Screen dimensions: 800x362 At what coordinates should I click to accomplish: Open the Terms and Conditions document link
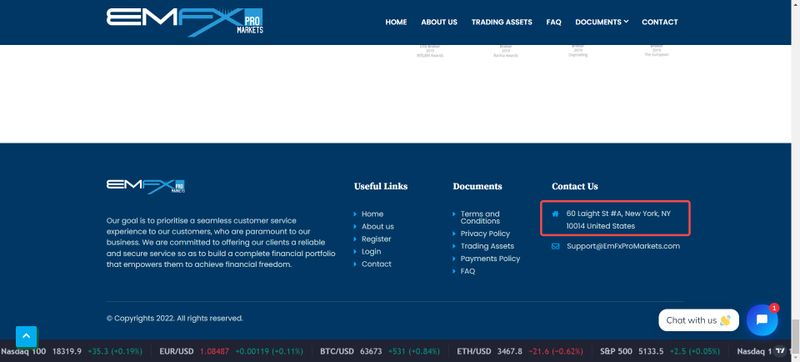480,217
